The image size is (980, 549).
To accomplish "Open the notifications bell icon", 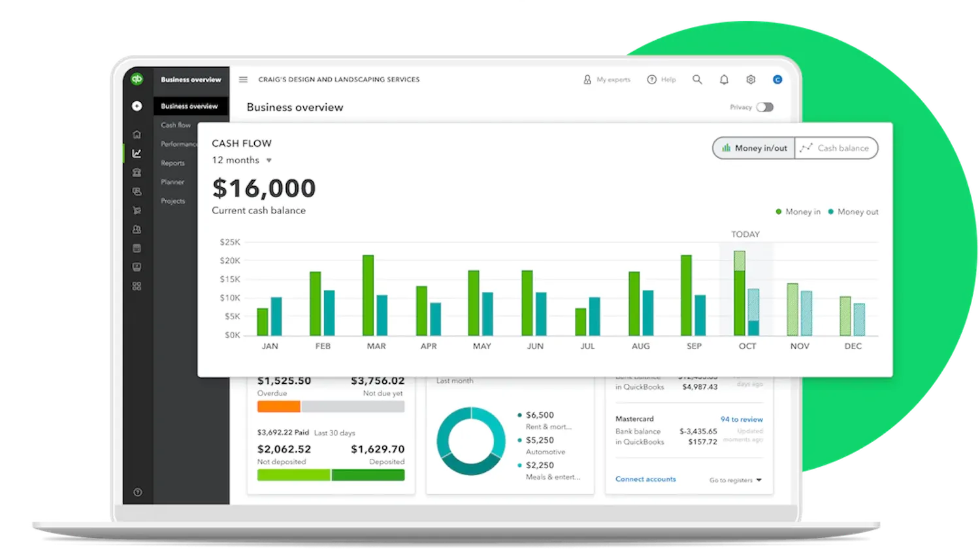I will click(724, 80).
